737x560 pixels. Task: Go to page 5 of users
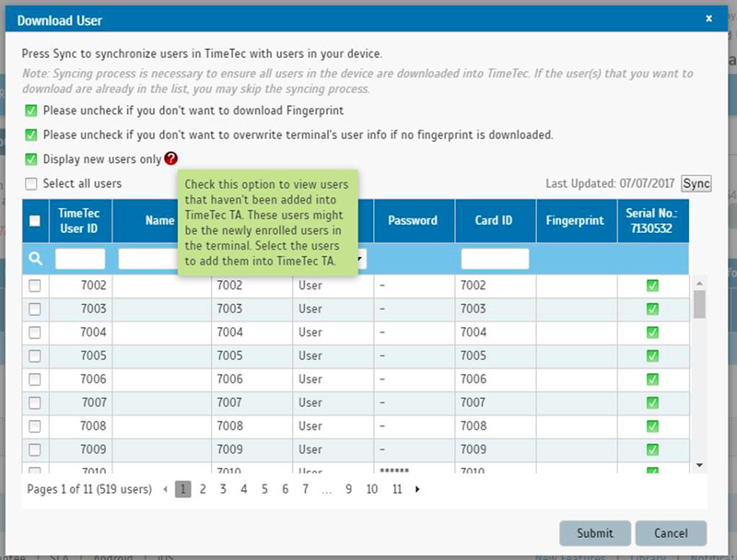(x=264, y=489)
